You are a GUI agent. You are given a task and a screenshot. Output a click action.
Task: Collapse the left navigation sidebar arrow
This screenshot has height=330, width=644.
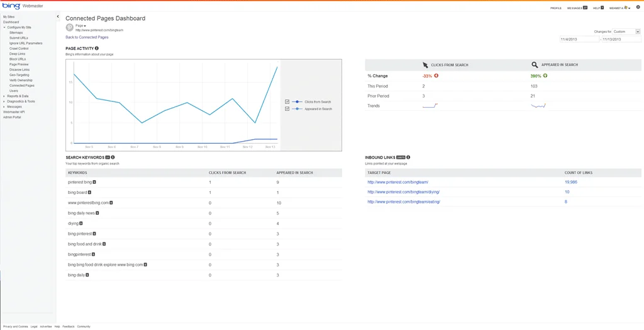coord(58,16)
